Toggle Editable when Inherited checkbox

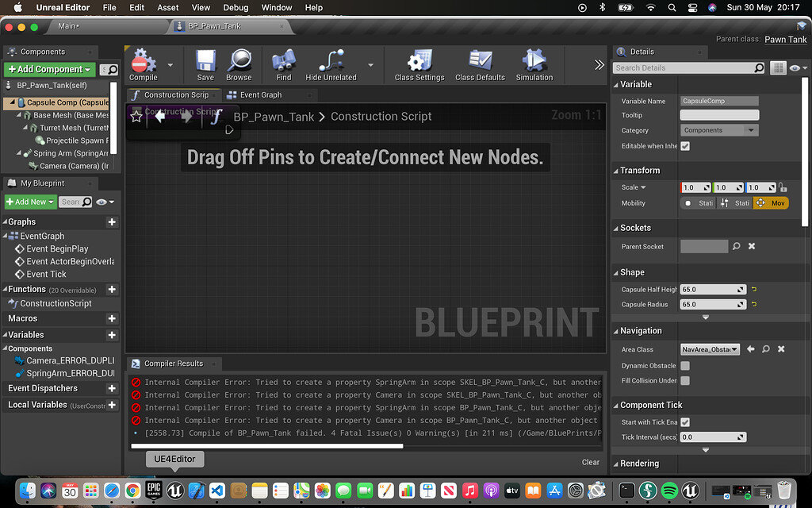tap(685, 146)
